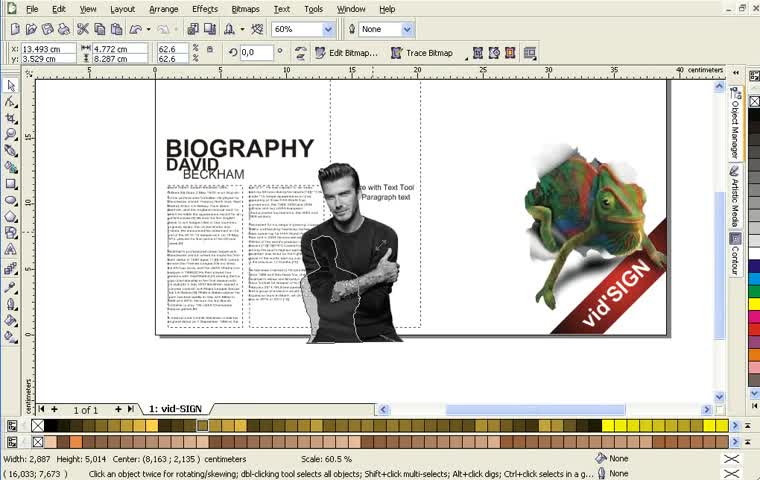Select the Interactive Blend tool
This screenshot has width=760, height=480.
(x=11, y=268)
